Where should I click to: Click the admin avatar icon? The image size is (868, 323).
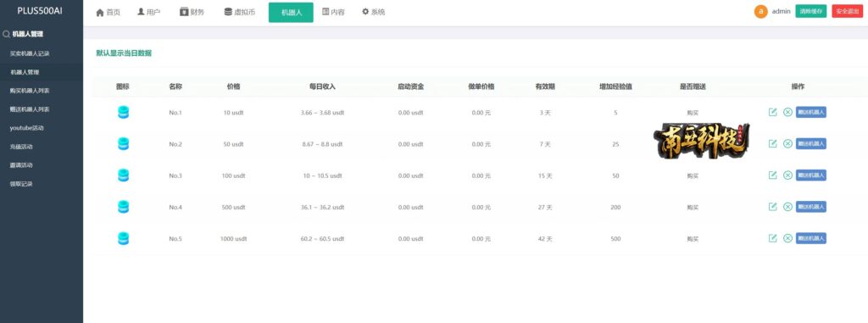coord(760,11)
